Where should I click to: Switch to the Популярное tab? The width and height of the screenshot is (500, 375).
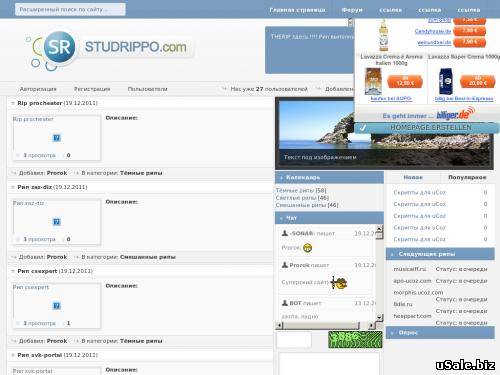(467, 177)
